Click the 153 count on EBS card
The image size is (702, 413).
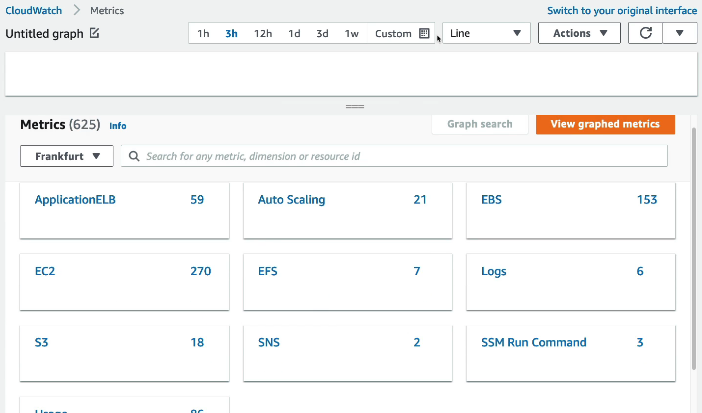(x=647, y=199)
